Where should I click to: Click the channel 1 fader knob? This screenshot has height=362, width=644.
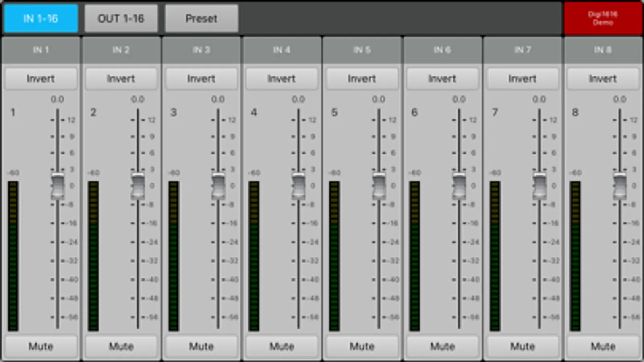pos(58,186)
